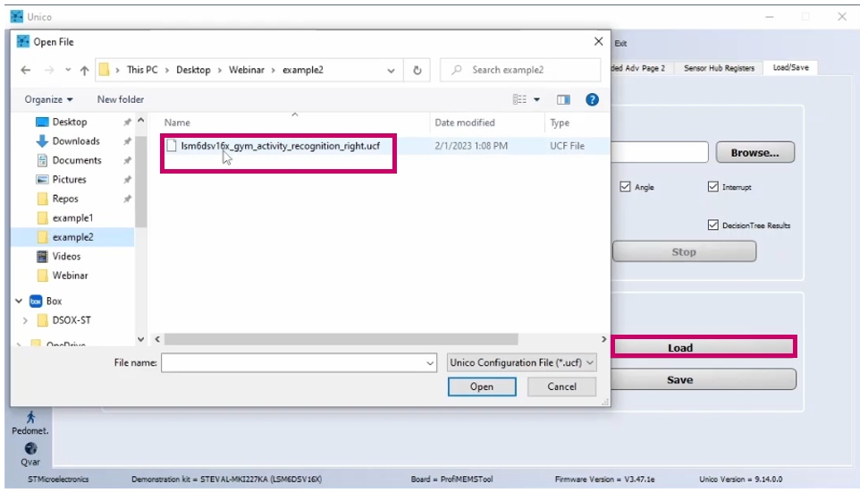Refresh the example2 folder listing
The width and height of the screenshot is (868, 493).
[x=417, y=70]
